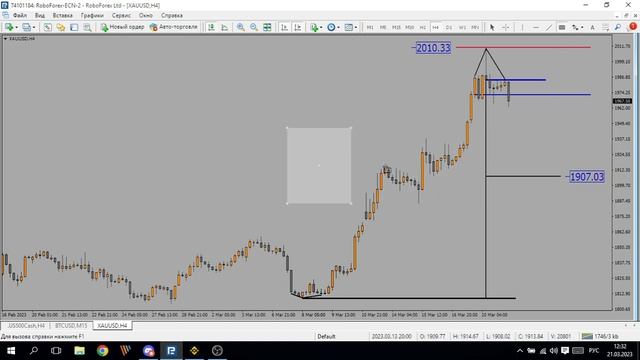
Task: Open the search magnifier icon
Action: (618, 27)
